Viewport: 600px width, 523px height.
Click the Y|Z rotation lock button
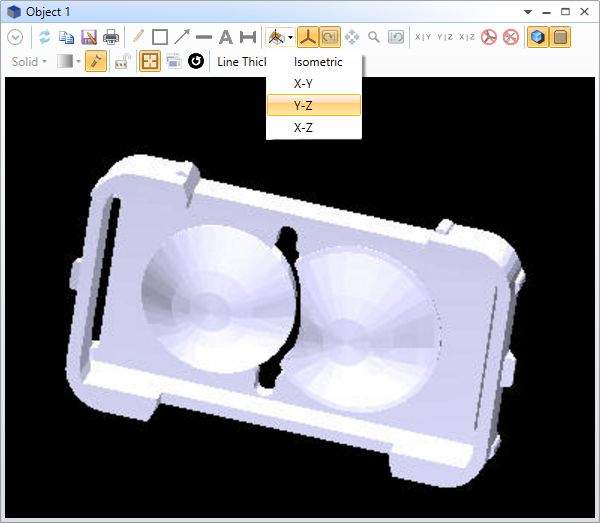point(445,37)
